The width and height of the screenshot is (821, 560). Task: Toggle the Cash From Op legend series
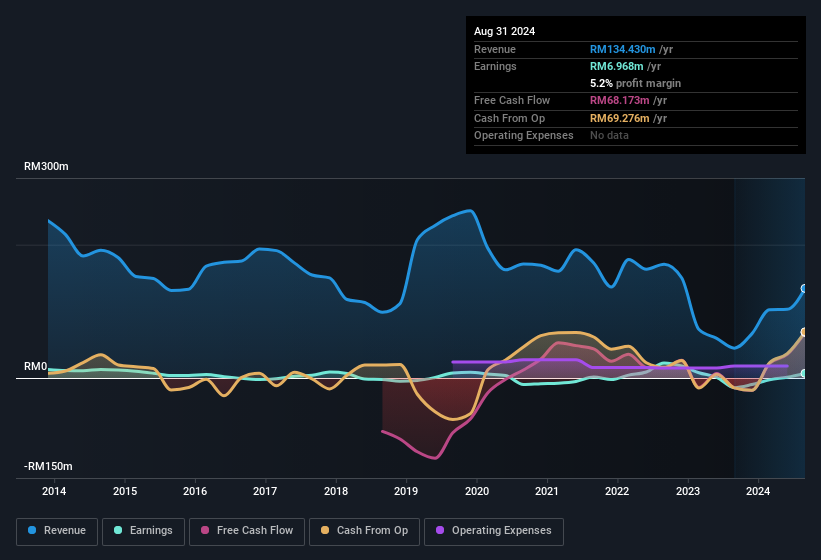tap(364, 531)
